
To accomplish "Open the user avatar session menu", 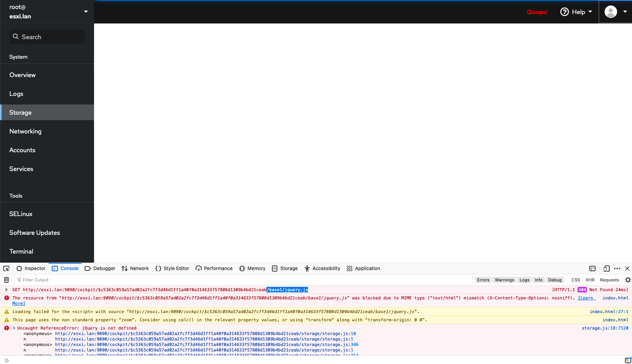I will coord(615,12).
